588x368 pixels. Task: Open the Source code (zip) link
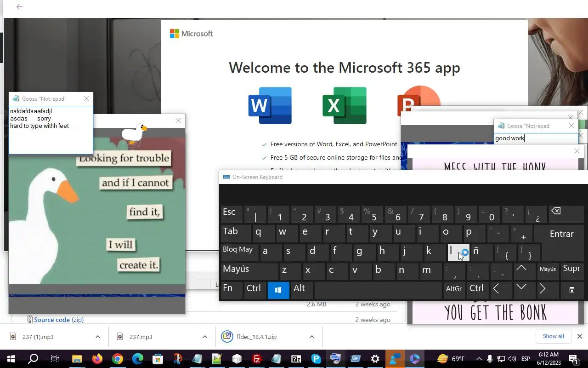click(59, 320)
